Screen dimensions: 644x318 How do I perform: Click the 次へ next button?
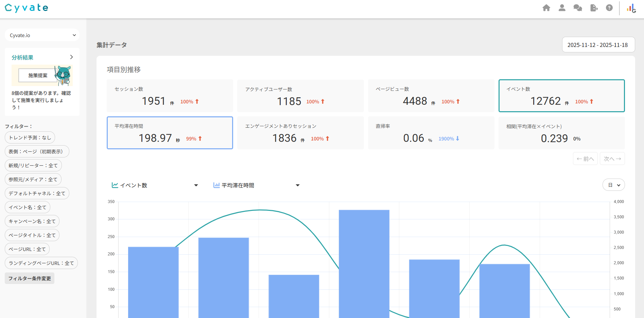click(x=612, y=158)
